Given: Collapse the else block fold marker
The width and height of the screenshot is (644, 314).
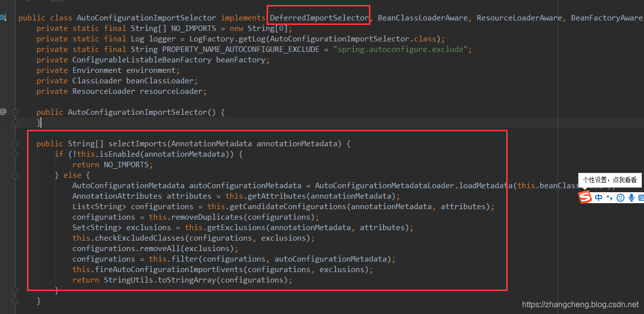Looking at the screenshot, I should (x=15, y=175).
